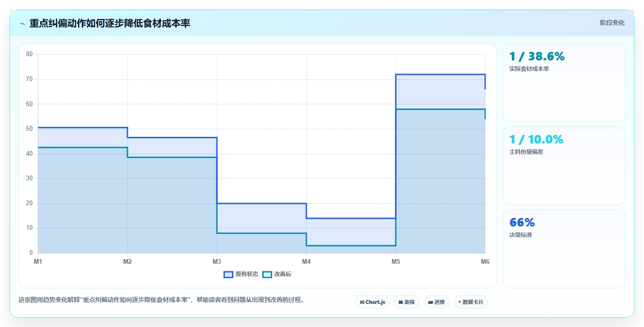The image size is (644, 327).
Task: Click the 改善后 legend label
Action: coord(283,274)
